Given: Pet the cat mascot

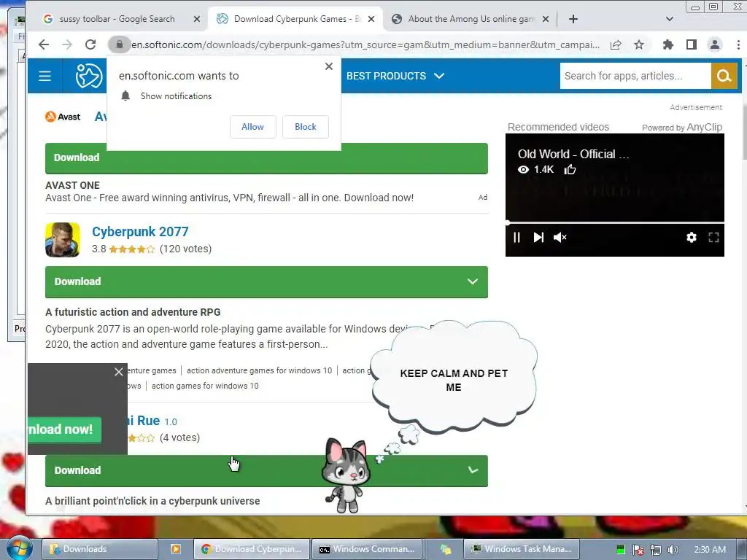Looking at the screenshot, I should [345, 475].
